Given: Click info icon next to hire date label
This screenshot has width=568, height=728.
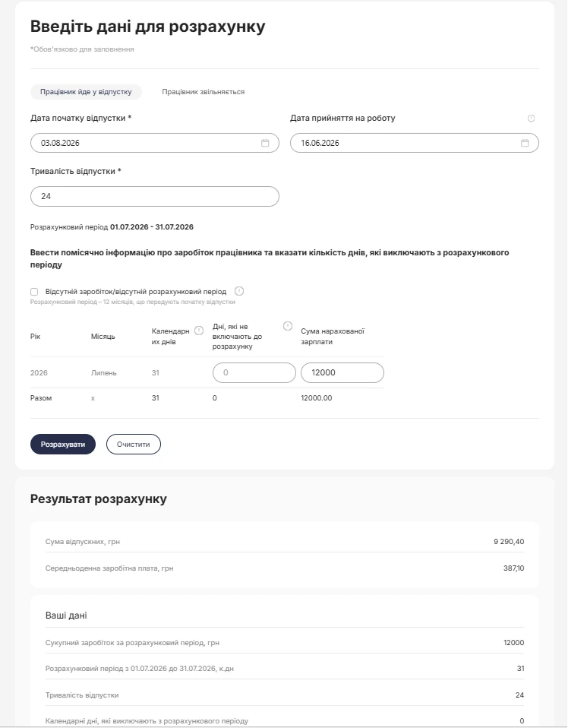Looking at the screenshot, I should pos(532,119).
